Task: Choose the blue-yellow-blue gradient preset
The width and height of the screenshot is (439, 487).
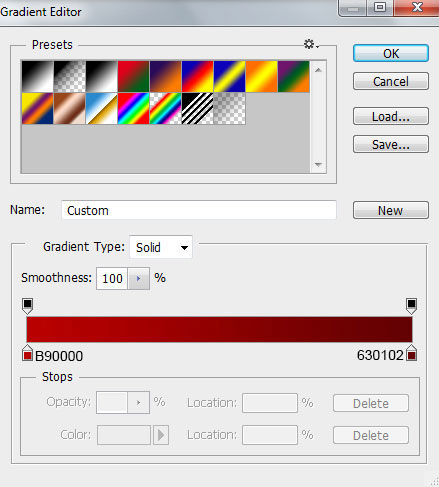Action: coord(229,76)
